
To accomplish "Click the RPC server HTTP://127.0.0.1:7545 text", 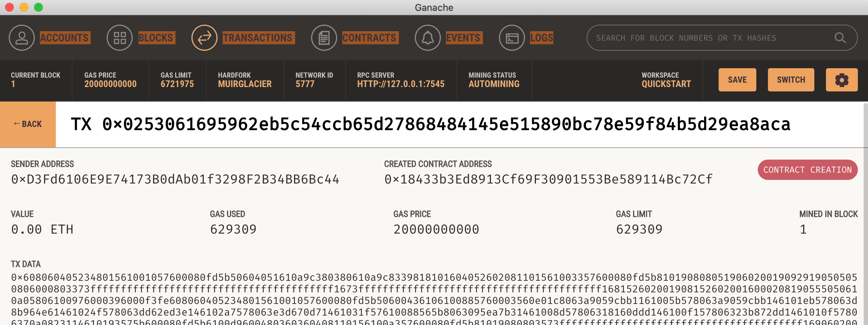I will pos(401,84).
